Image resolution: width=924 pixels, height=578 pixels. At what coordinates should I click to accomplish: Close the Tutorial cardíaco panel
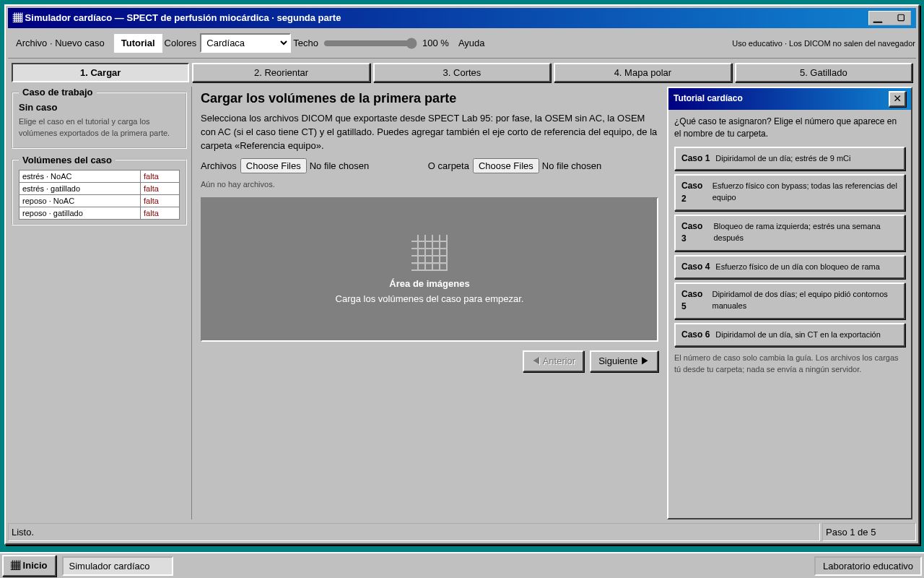point(897,99)
